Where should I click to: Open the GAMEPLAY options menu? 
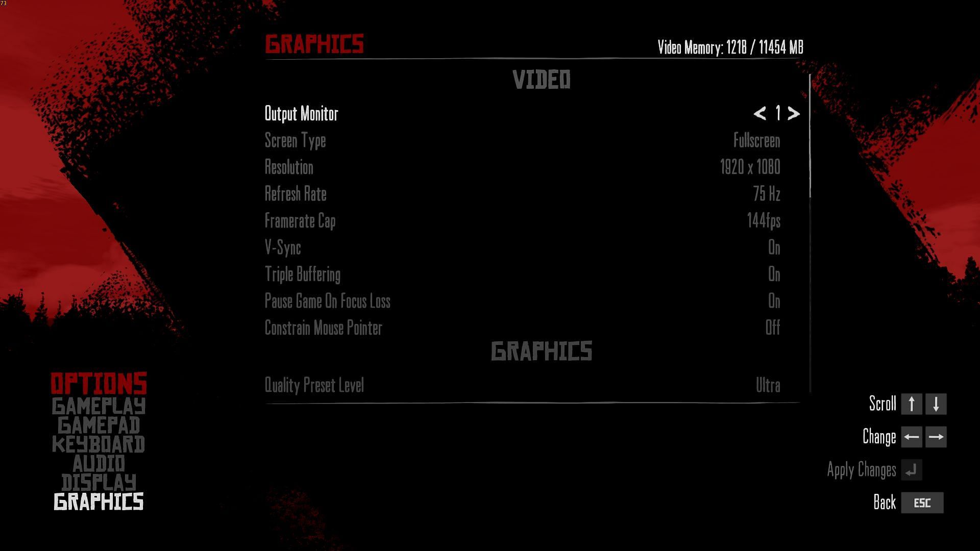pos(99,406)
